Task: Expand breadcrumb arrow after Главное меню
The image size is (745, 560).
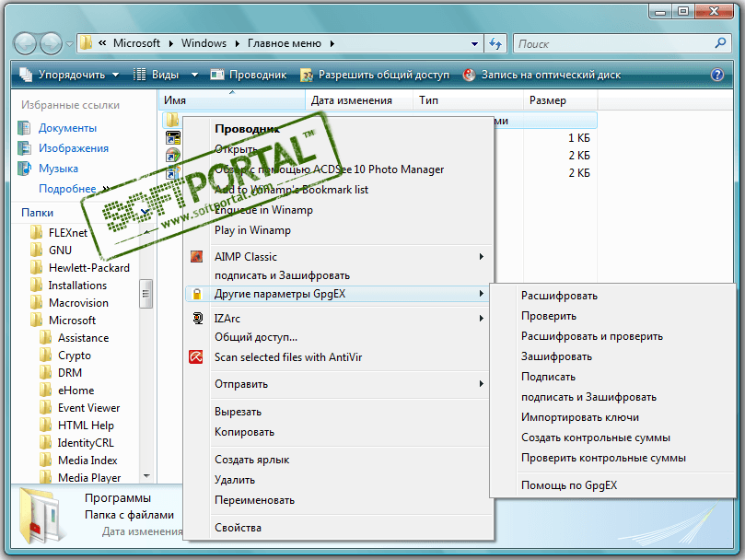Action: (x=332, y=43)
